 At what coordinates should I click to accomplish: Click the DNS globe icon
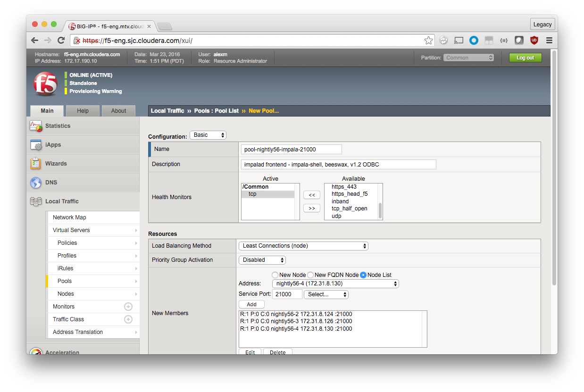pyautogui.click(x=36, y=183)
